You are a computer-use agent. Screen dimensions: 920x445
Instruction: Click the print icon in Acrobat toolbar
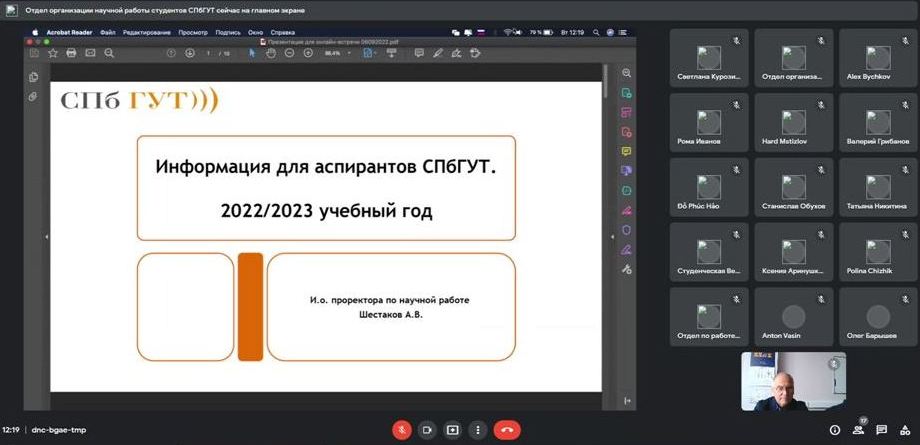(x=71, y=53)
